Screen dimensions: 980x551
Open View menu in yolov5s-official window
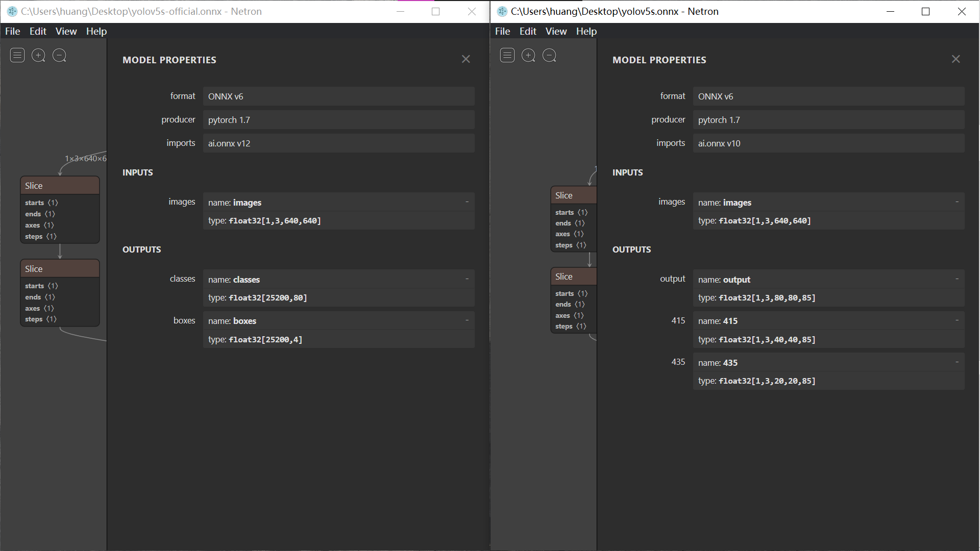66,31
